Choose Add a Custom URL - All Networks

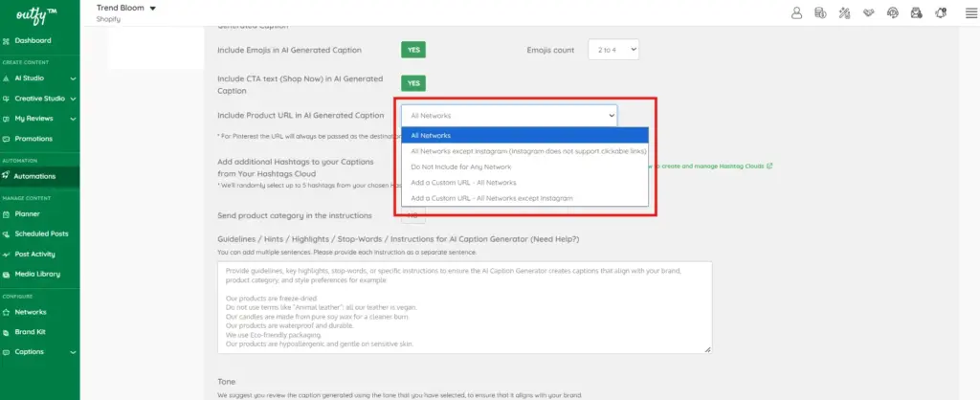[525, 183]
